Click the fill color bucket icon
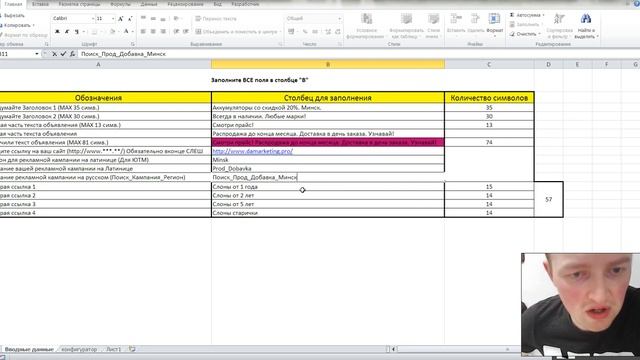The image size is (640, 360). coord(113,31)
